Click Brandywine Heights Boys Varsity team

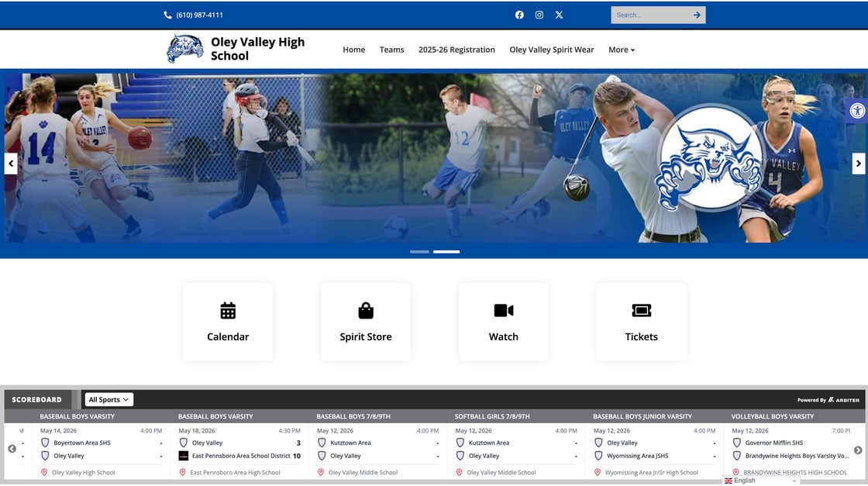pos(797,456)
